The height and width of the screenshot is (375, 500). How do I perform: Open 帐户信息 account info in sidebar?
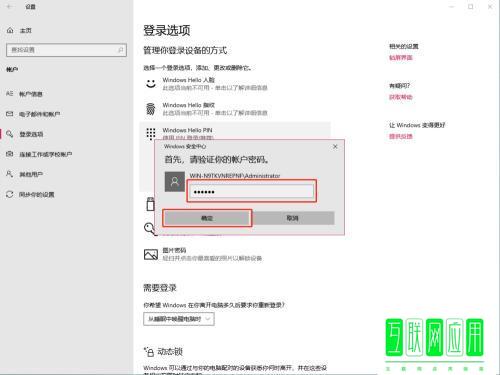31,94
